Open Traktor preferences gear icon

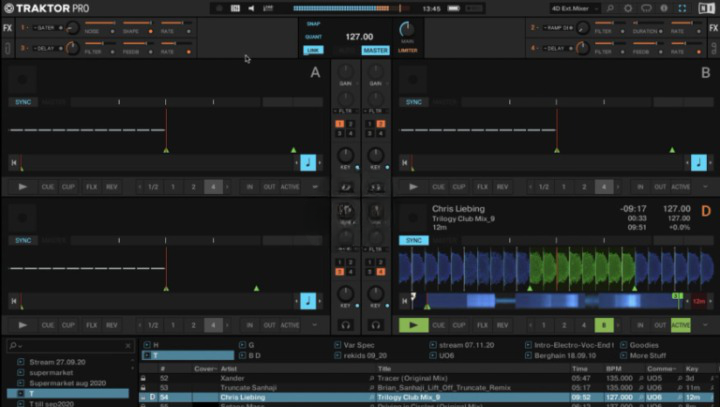point(628,8)
